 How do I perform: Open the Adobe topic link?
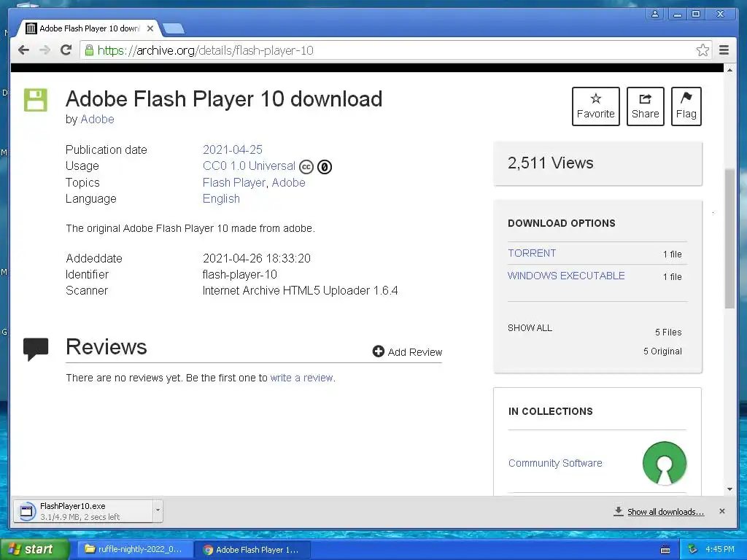[x=288, y=182]
